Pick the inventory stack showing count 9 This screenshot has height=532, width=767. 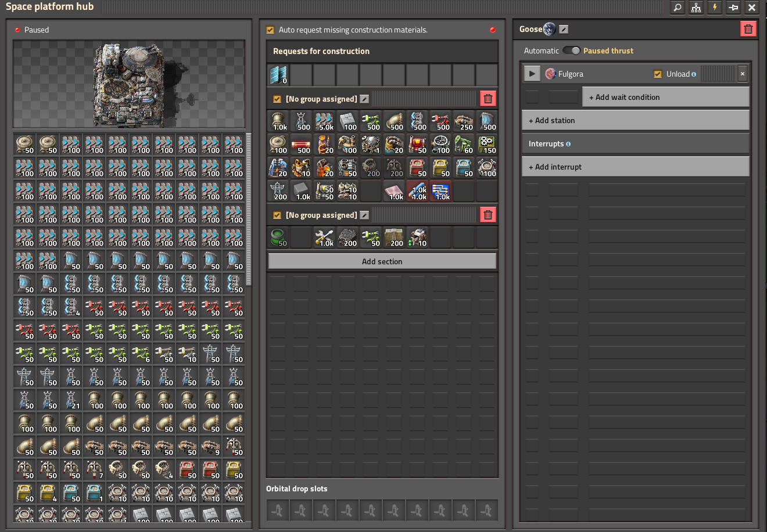(x=210, y=447)
